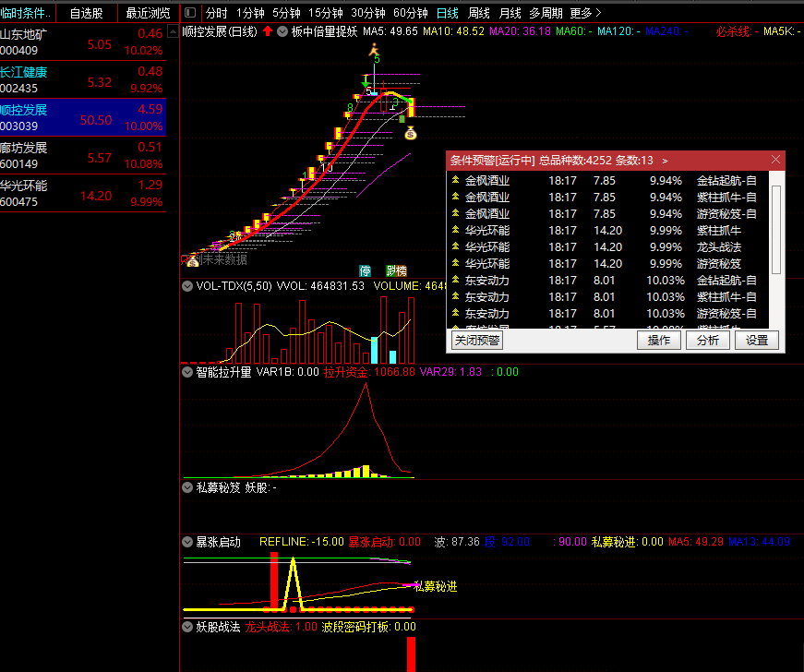Click the MA20: 36.18 label
This screenshot has width=804, height=672.
point(520,31)
